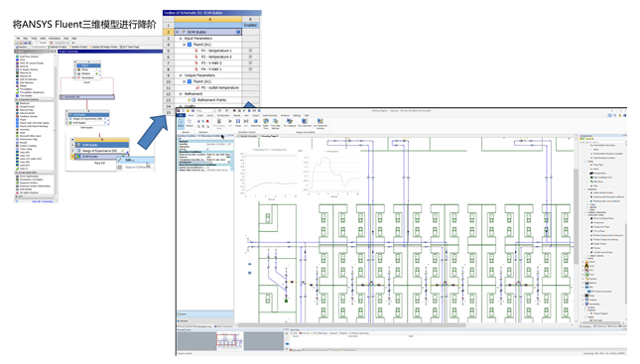Launch Run Optimizer icon
Screen dimensions: 640x364
coord(305,121)
